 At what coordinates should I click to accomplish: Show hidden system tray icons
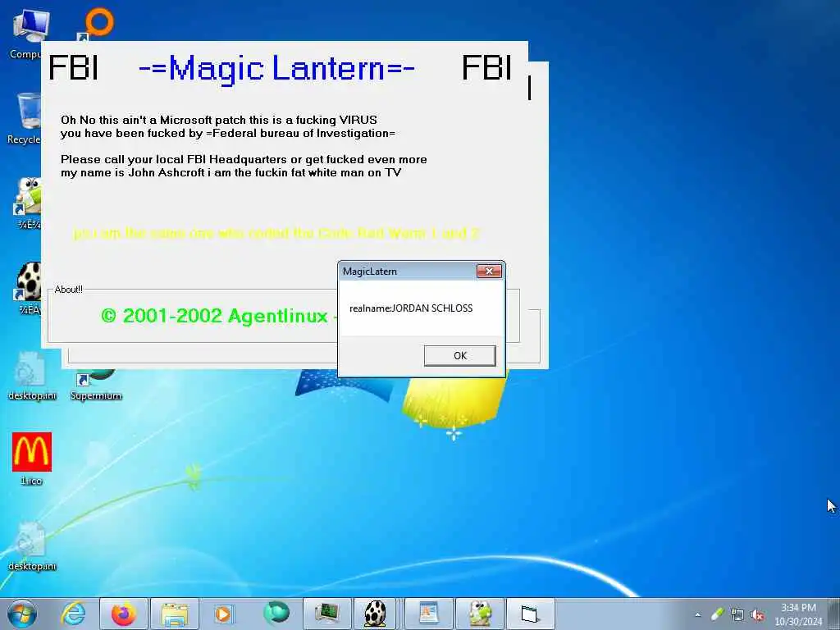tap(697, 614)
